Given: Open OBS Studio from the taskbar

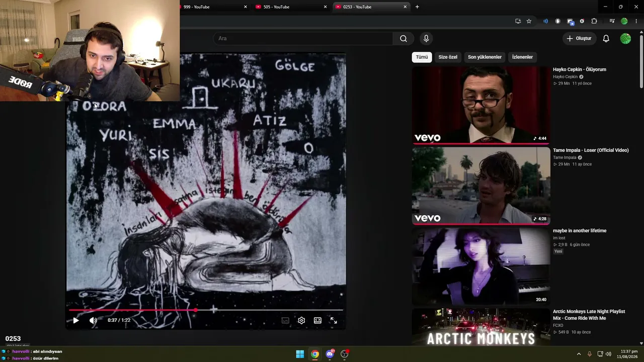Looking at the screenshot, I should click(x=345, y=354).
